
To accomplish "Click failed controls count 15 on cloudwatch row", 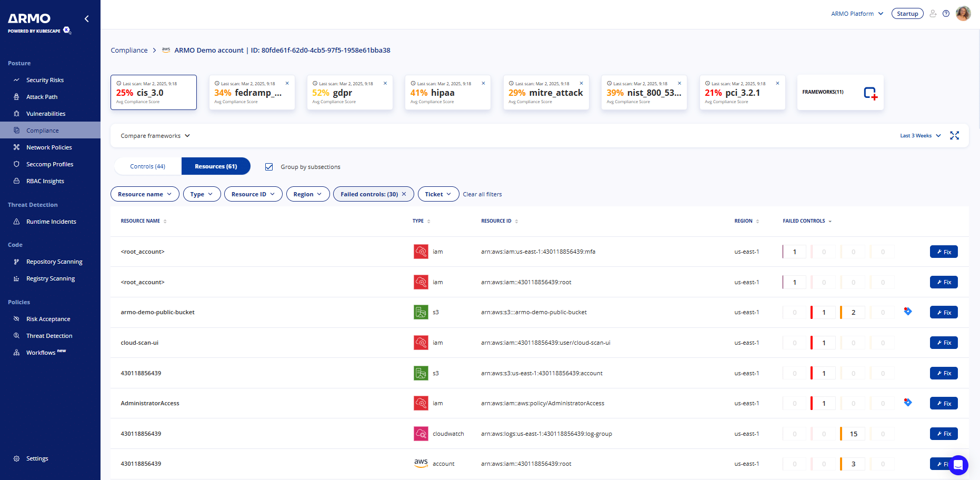I will click(853, 434).
